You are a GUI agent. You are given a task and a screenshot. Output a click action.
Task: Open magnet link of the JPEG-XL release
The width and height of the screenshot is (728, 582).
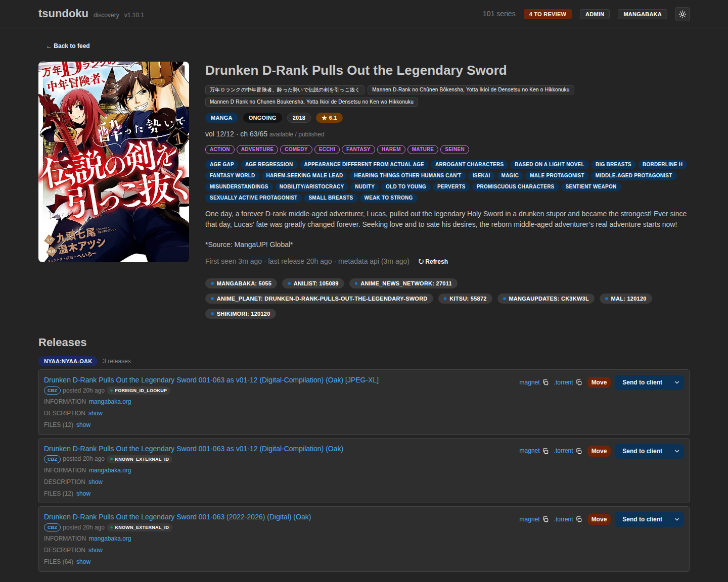tap(529, 382)
